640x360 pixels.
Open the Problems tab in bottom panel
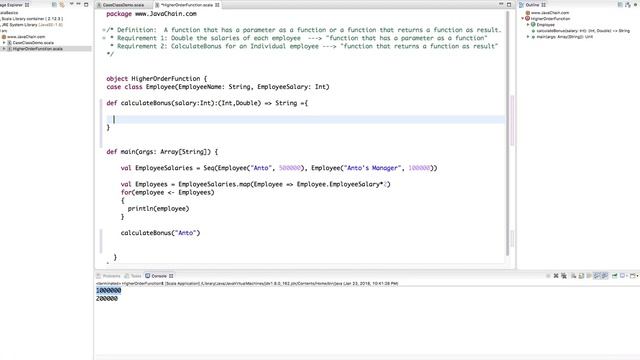click(108, 276)
